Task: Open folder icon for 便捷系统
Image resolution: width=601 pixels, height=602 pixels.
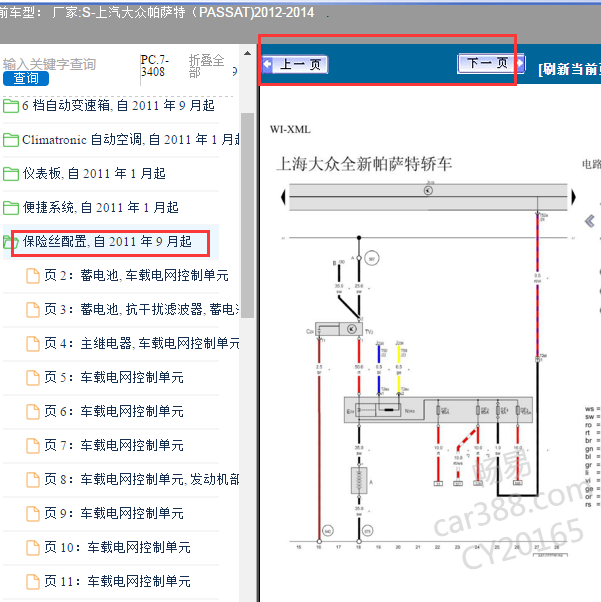Action: click(11, 208)
